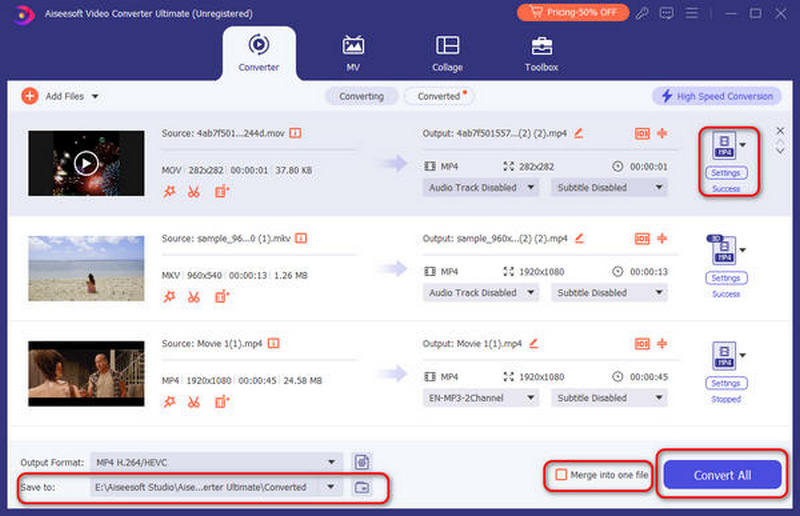Click the enhance video icon for the mkv file

(x=221, y=296)
